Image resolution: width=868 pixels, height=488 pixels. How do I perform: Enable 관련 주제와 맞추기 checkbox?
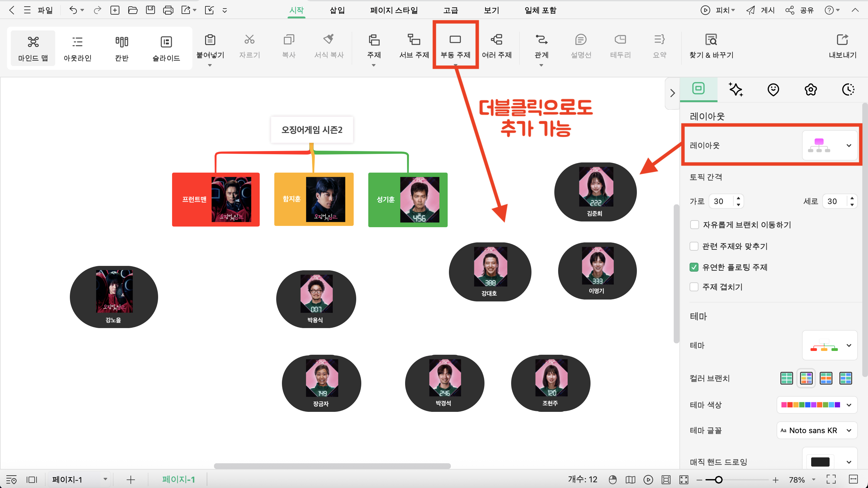click(x=694, y=246)
